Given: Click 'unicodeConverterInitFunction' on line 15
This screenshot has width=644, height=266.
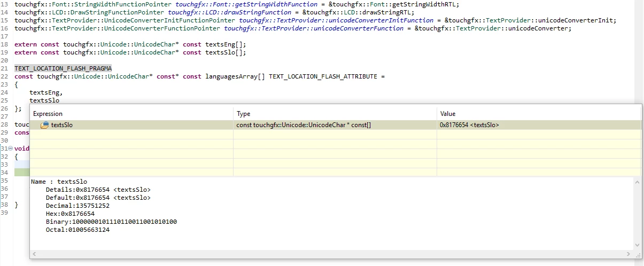Looking at the screenshot, I should coord(381,20).
